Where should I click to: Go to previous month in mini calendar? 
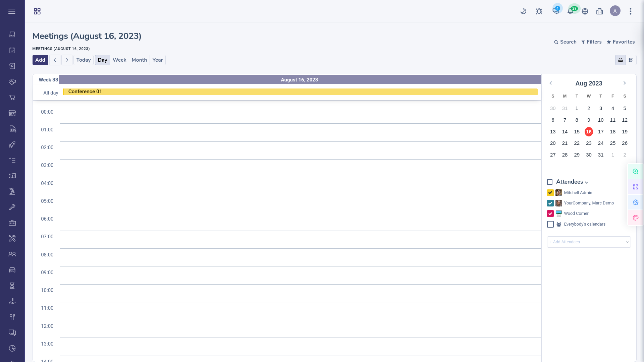click(550, 83)
